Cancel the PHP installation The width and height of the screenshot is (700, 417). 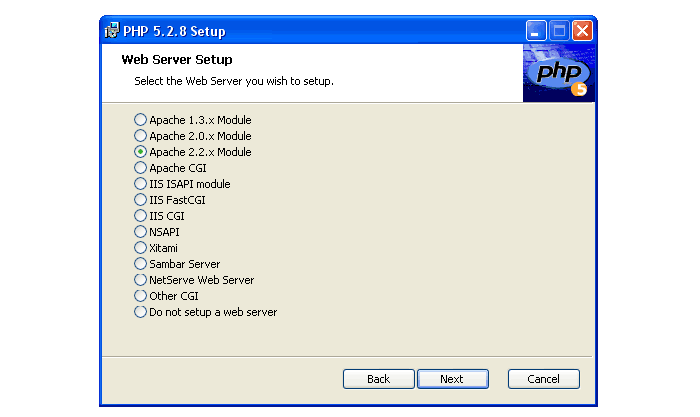pos(543,379)
